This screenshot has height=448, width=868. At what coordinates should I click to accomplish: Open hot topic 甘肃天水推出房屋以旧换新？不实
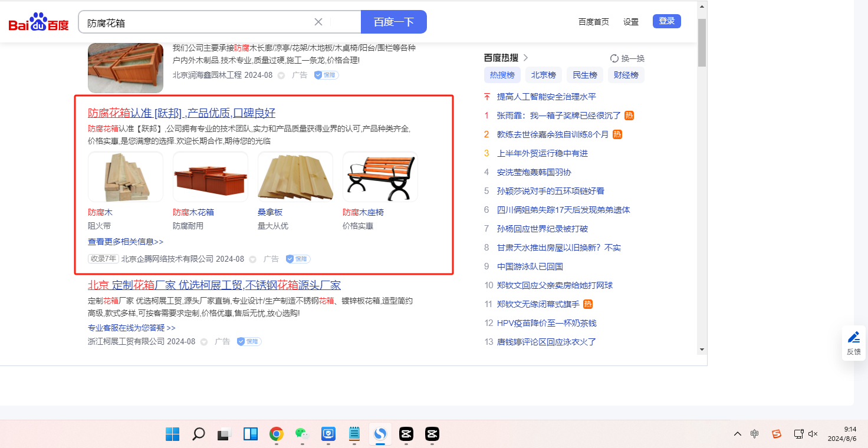[x=559, y=248]
